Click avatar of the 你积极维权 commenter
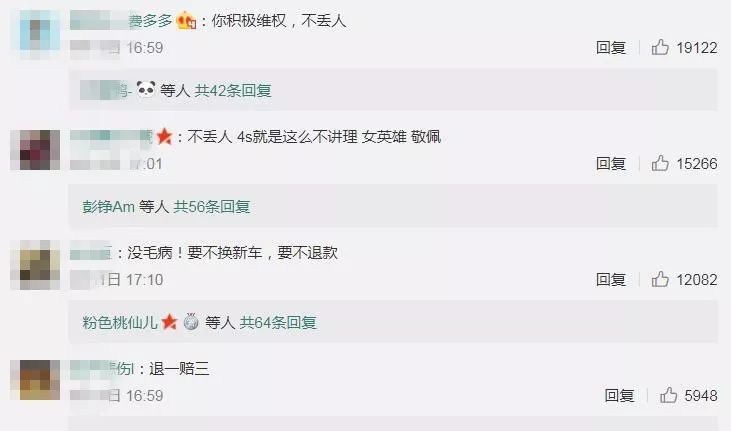This screenshot has height=431, width=731. pos(38,34)
